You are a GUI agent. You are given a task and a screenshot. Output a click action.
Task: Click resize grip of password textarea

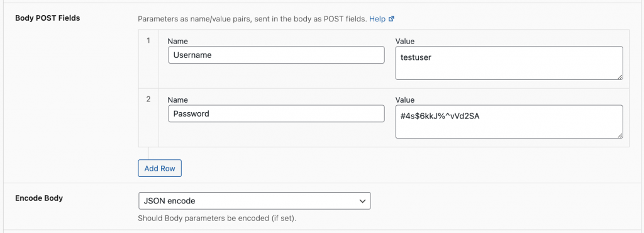(x=619, y=135)
